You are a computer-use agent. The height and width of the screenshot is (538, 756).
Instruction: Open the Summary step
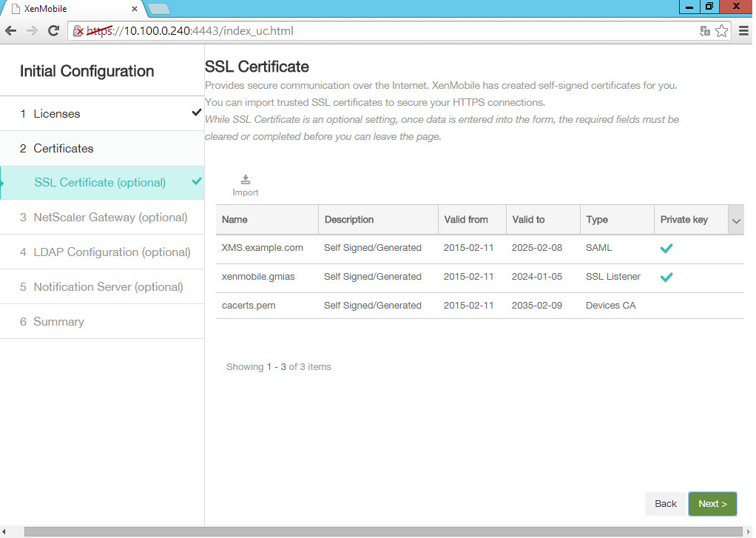tap(102, 321)
